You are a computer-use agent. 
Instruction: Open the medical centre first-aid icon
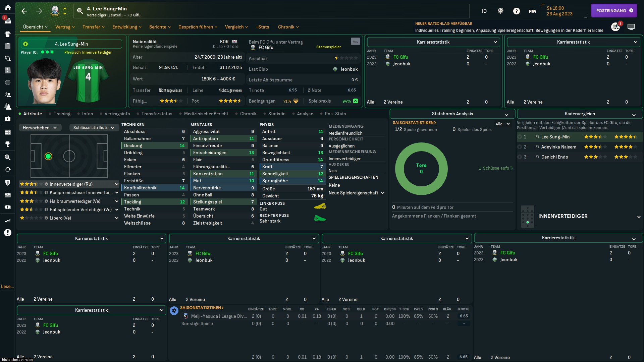7,119
